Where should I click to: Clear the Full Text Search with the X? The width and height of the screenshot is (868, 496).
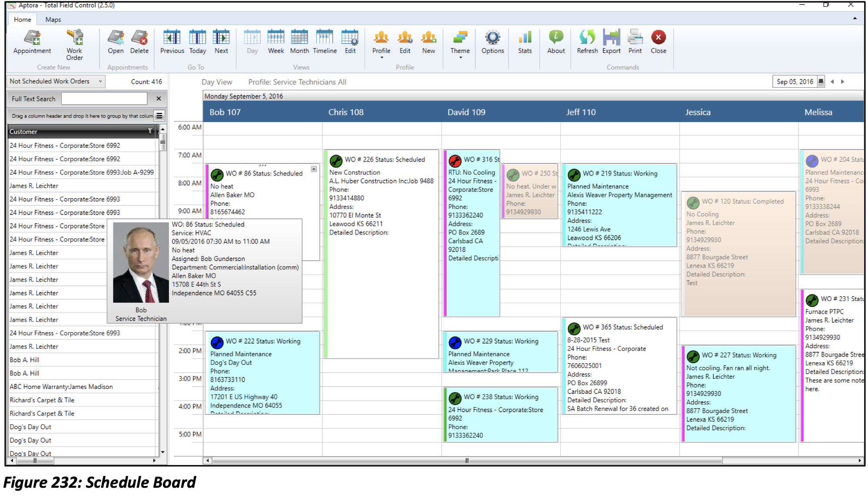pos(158,99)
